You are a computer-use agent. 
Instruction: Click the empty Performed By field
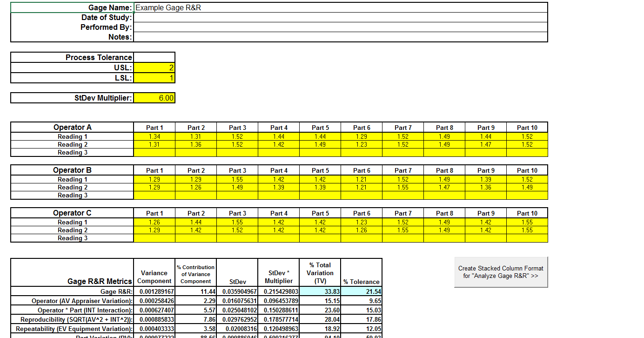click(341, 27)
